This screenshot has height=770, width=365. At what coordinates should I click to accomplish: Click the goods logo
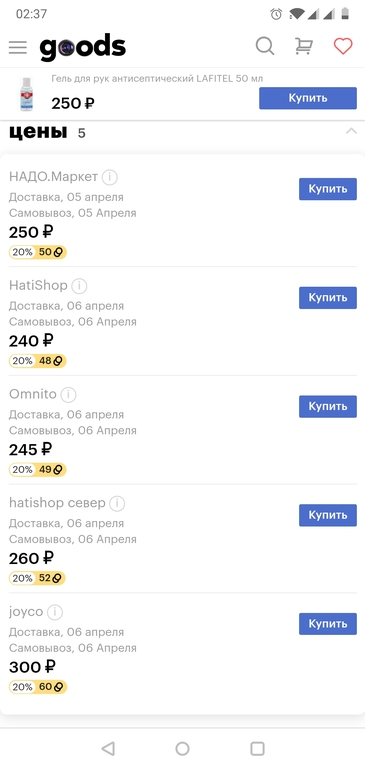(x=83, y=47)
